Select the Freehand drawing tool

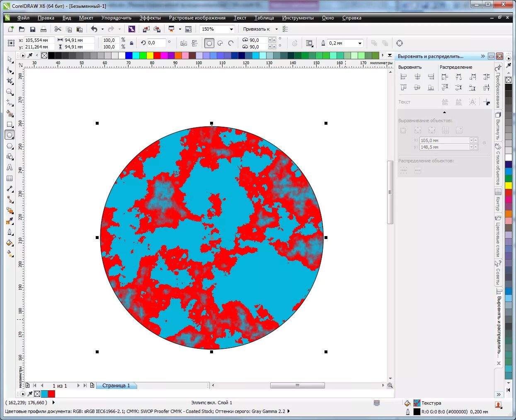(10, 102)
